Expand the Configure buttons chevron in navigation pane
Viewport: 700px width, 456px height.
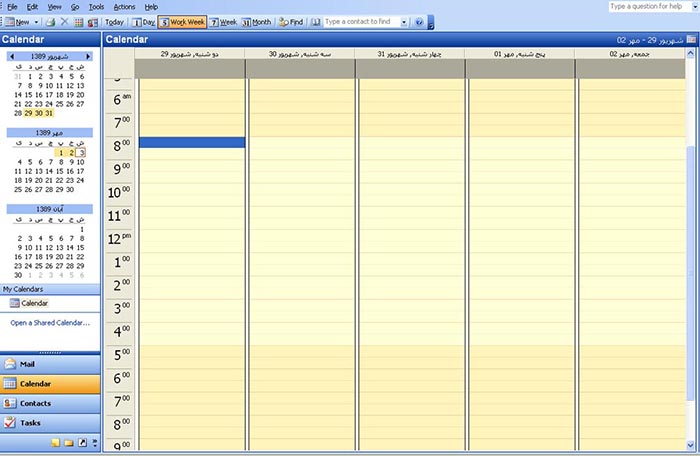point(95,442)
